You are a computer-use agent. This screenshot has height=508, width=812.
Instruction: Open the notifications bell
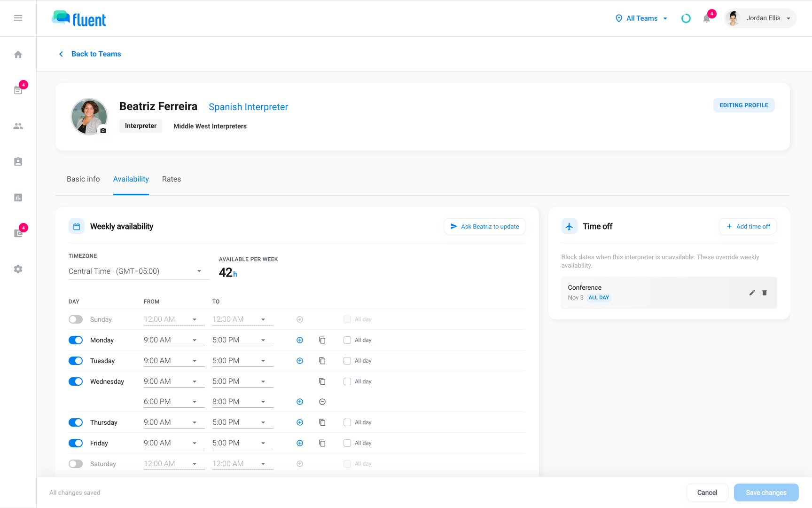[x=706, y=18]
